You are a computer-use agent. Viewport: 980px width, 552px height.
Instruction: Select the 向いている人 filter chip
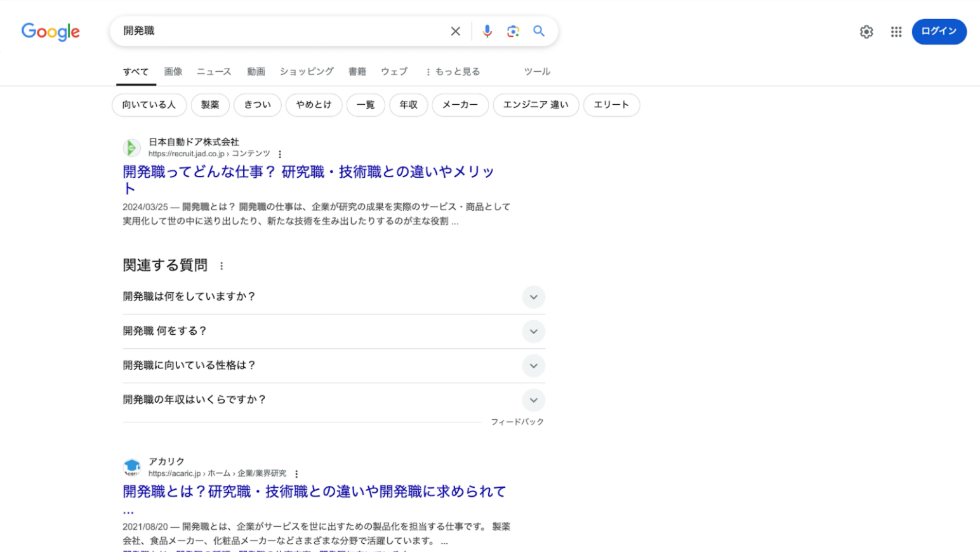(149, 105)
